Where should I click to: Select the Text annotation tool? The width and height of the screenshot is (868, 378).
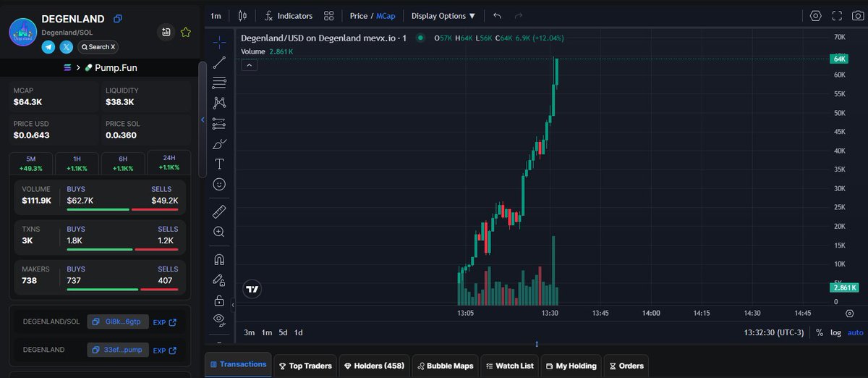[x=219, y=164]
